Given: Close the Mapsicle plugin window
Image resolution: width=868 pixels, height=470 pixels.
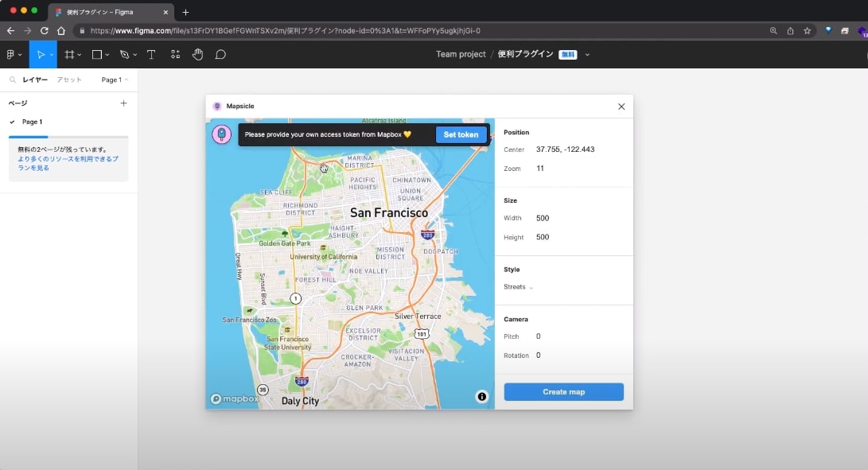Looking at the screenshot, I should tap(621, 107).
